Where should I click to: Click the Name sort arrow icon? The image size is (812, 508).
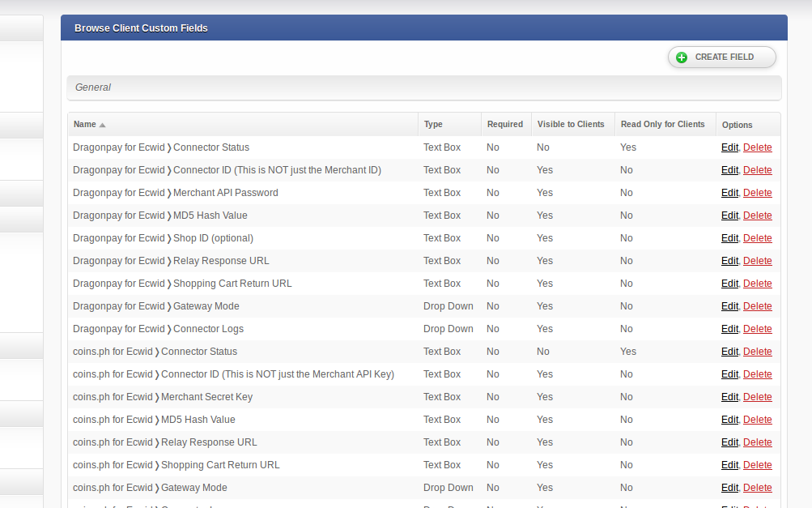coord(103,125)
